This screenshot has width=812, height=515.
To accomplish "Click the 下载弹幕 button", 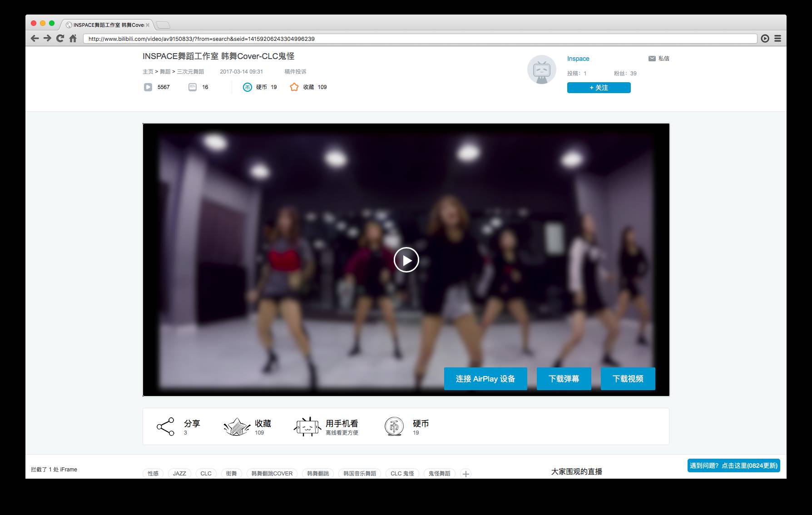I will tap(564, 379).
